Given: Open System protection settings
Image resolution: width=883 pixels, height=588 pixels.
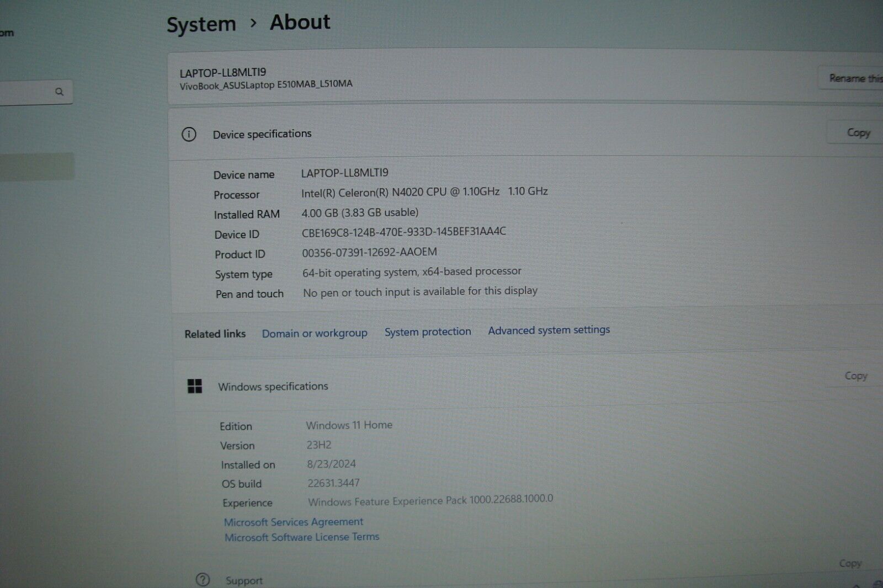Looking at the screenshot, I should (x=427, y=332).
